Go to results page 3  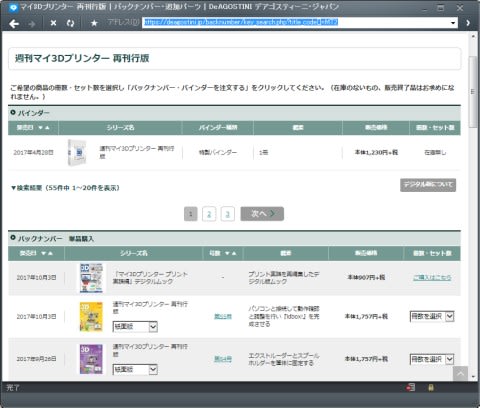tap(228, 214)
